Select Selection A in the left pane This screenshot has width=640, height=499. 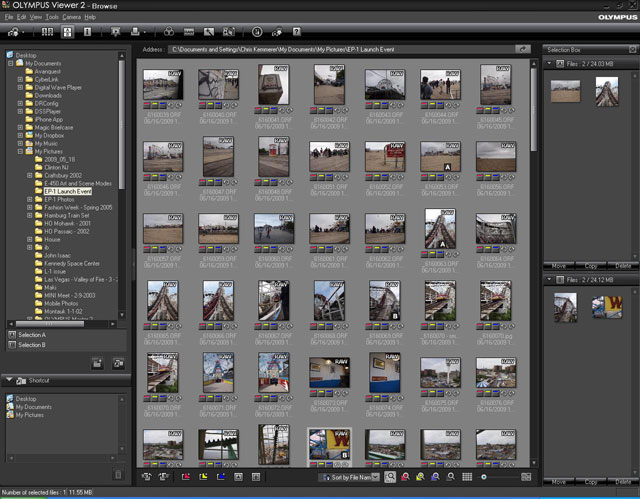pos(27,335)
